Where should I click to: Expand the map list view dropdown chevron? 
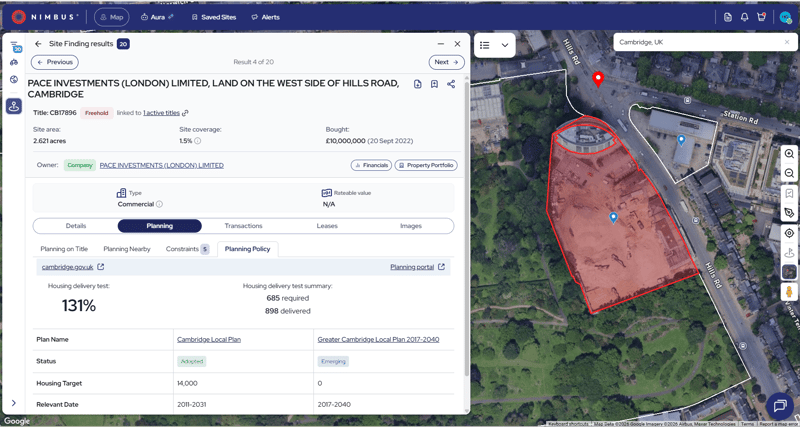click(x=505, y=45)
